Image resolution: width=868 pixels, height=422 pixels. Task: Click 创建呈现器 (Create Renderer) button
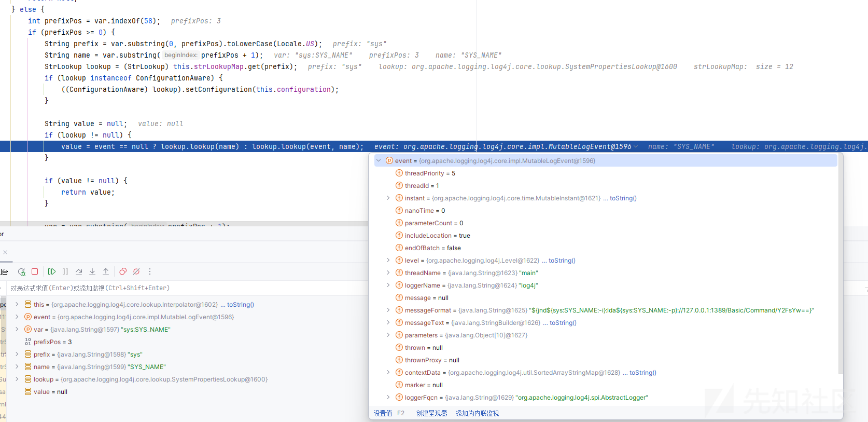pos(431,413)
